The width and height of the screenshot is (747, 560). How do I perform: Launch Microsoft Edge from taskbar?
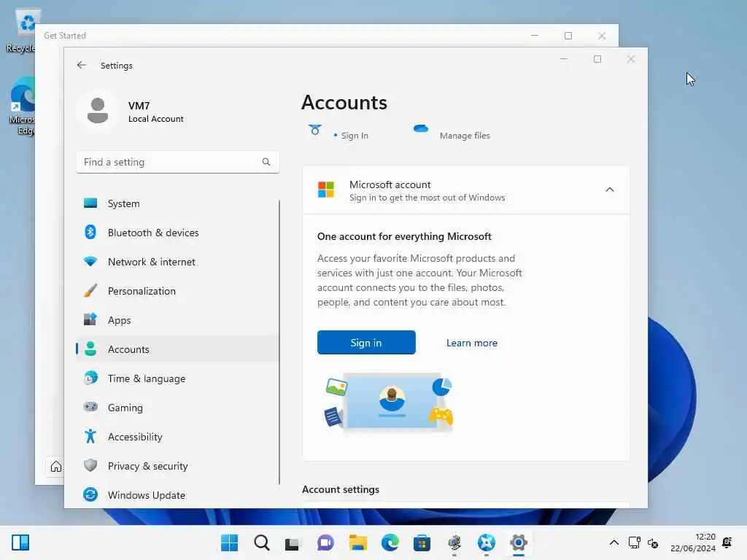390,542
